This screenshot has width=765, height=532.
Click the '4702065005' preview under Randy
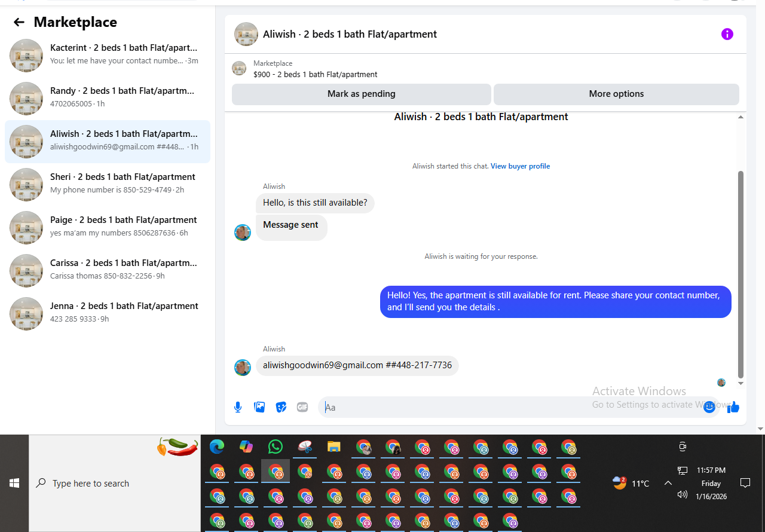click(71, 104)
